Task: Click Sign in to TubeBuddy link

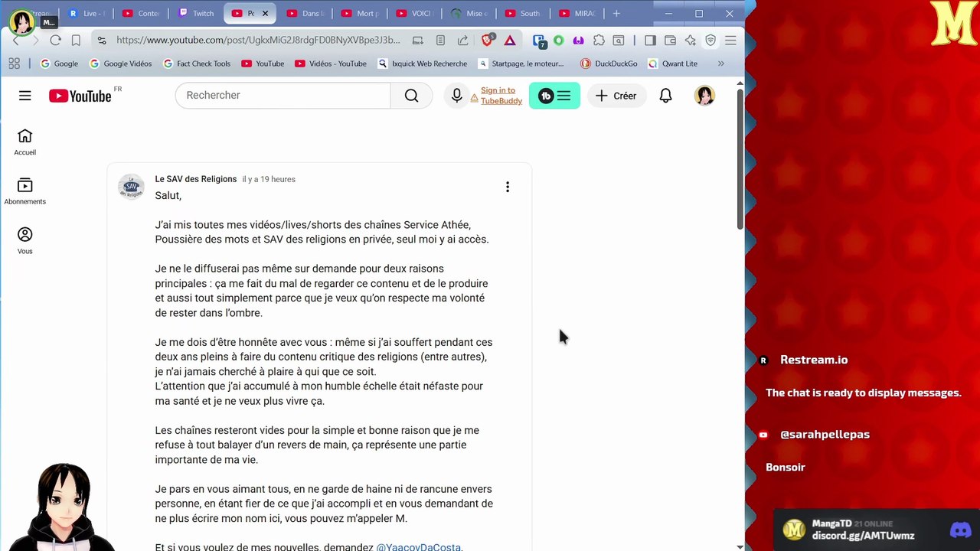Action: [x=501, y=96]
